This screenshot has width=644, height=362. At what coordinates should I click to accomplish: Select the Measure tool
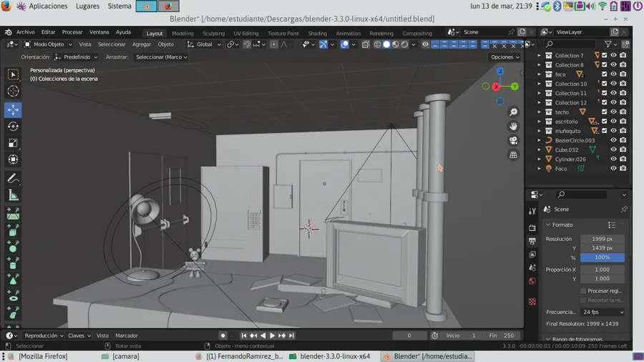click(13, 195)
